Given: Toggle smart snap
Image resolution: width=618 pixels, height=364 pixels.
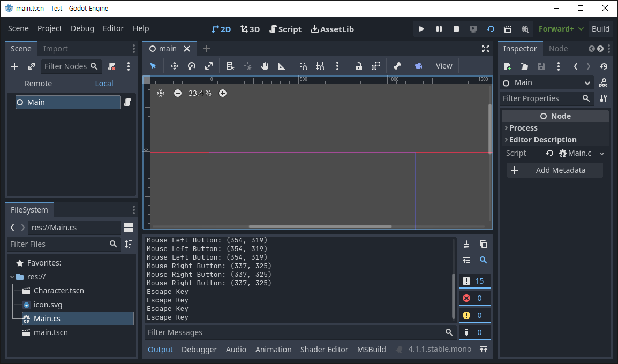Looking at the screenshot, I should click(x=303, y=66).
